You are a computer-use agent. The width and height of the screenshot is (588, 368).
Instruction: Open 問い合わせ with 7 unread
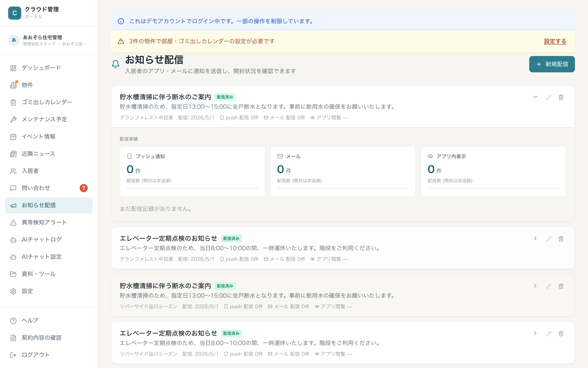click(x=49, y=188)
